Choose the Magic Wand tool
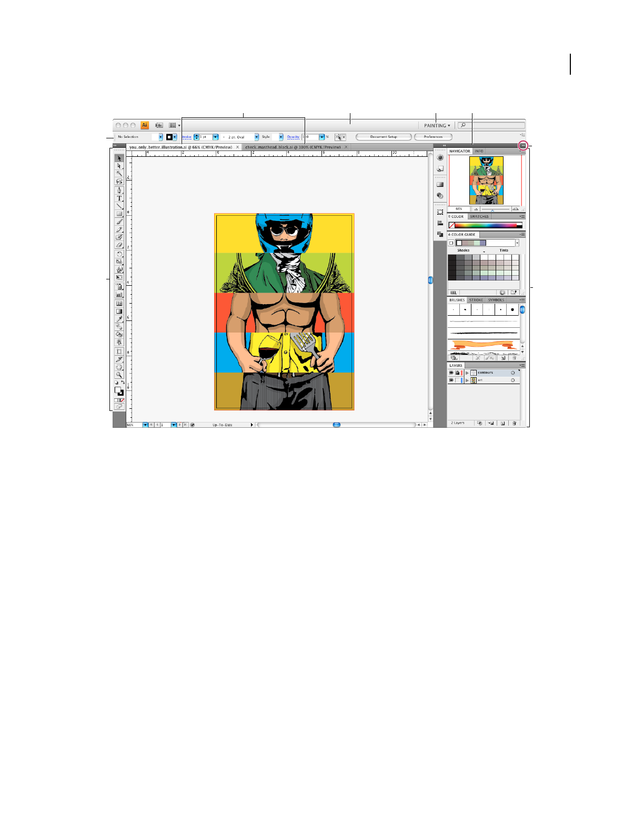The image size is (644, 824). [x=119, y=174]
